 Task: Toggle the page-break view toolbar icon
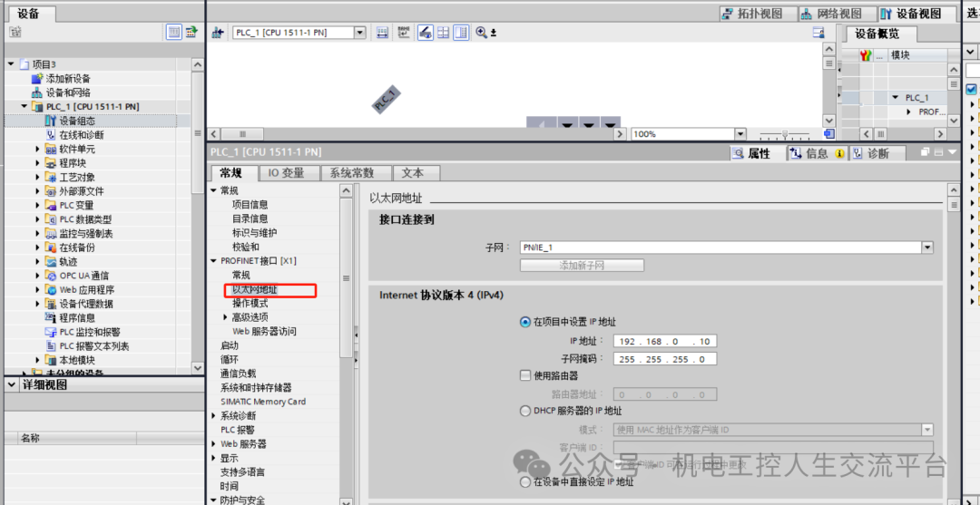pyautogui.click(x=461, y=33)
